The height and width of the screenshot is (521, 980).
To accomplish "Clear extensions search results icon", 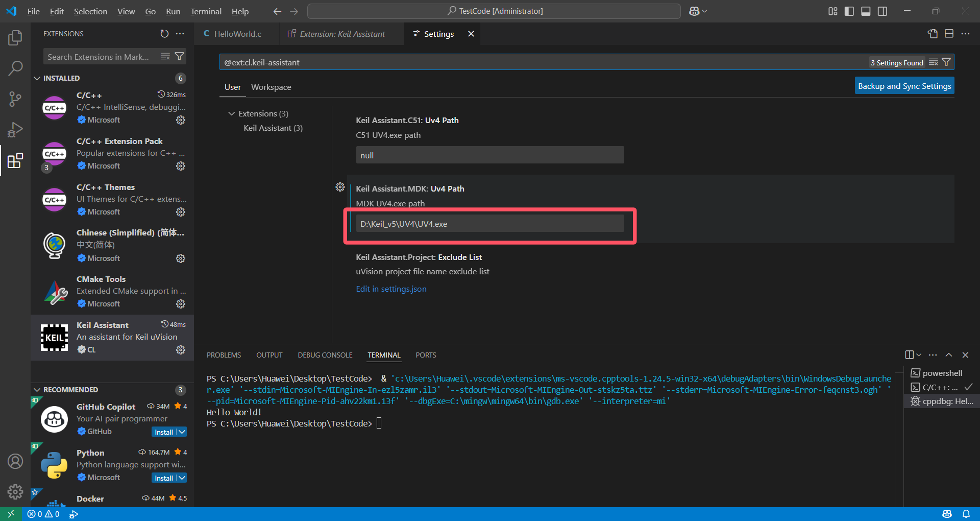I will pos(165,56).
